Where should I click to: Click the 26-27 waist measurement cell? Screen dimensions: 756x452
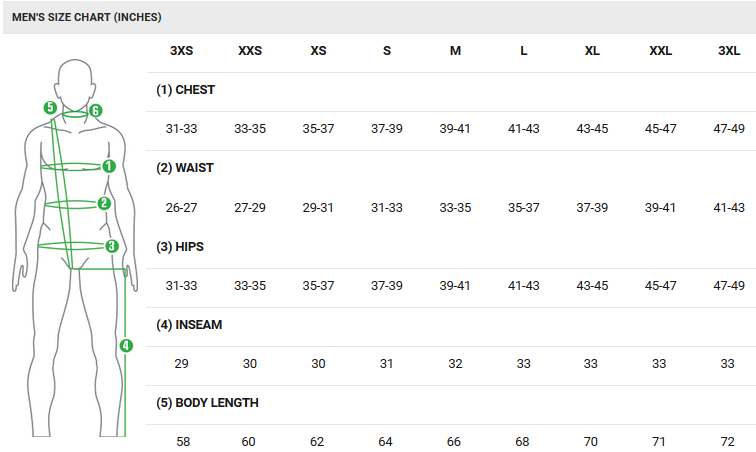[x=181, y=208]
